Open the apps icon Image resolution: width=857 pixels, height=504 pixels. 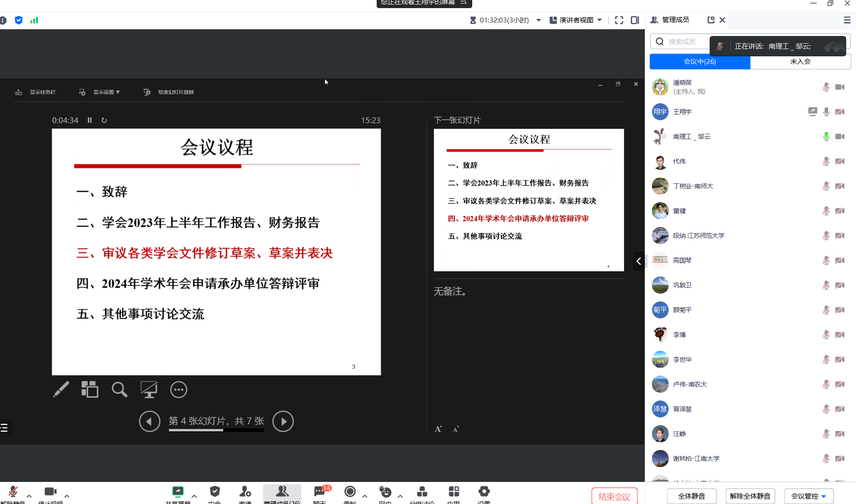tap(454, 491)
